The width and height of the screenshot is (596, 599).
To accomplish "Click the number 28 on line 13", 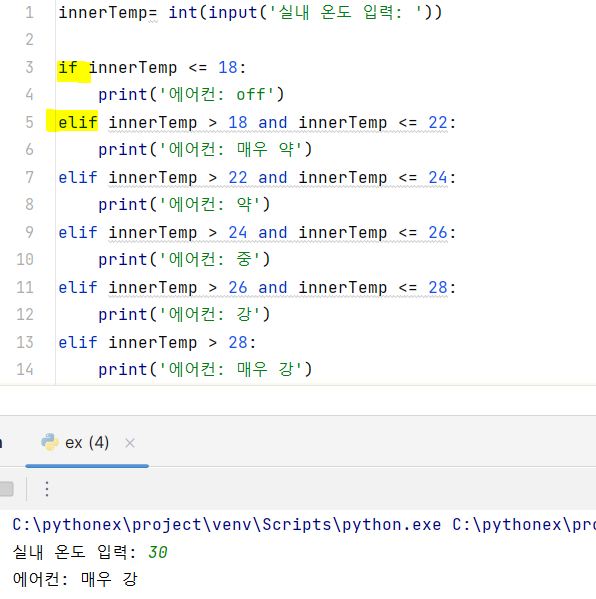I will tap(238, 342).
